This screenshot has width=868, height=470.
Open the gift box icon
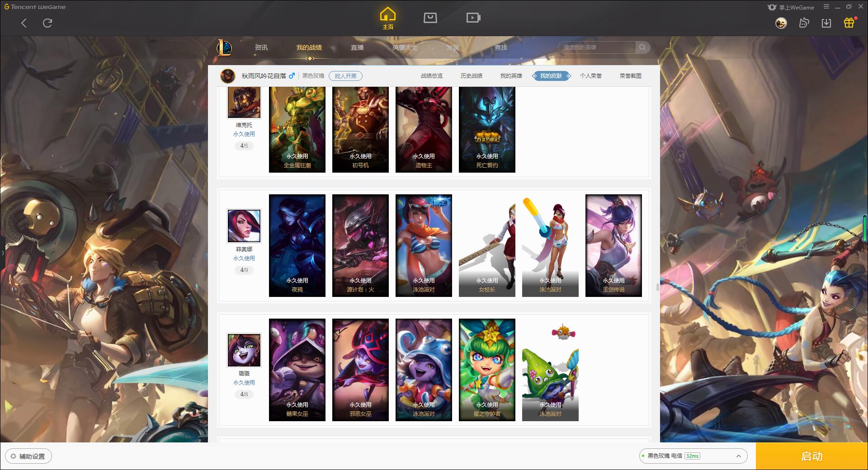coord(849,23)
